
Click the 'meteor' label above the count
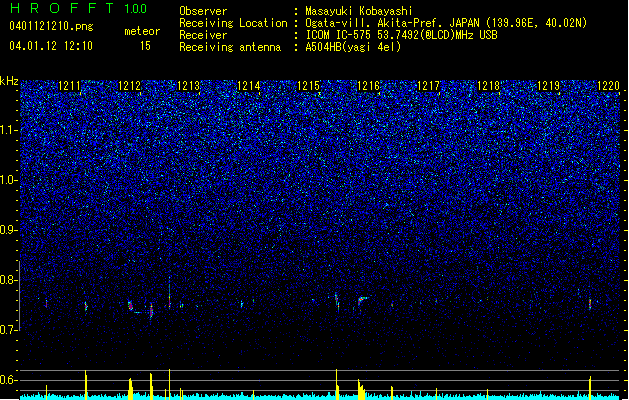click(142, 31)
